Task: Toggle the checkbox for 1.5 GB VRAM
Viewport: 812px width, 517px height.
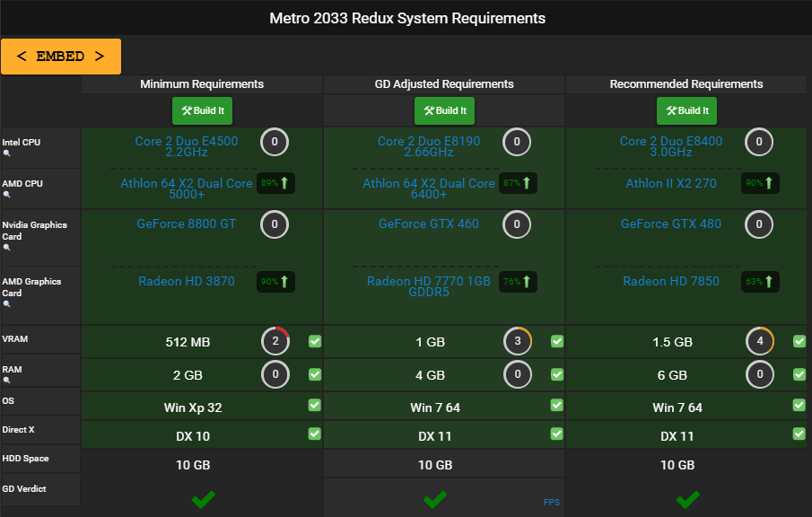Action: [x=799, y=341]
